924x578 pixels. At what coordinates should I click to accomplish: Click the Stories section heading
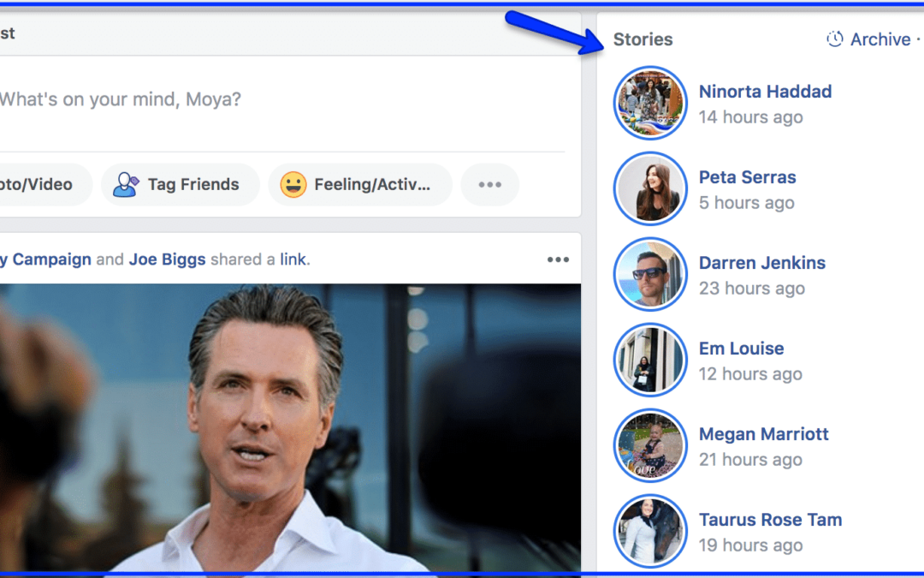[643, 39]
